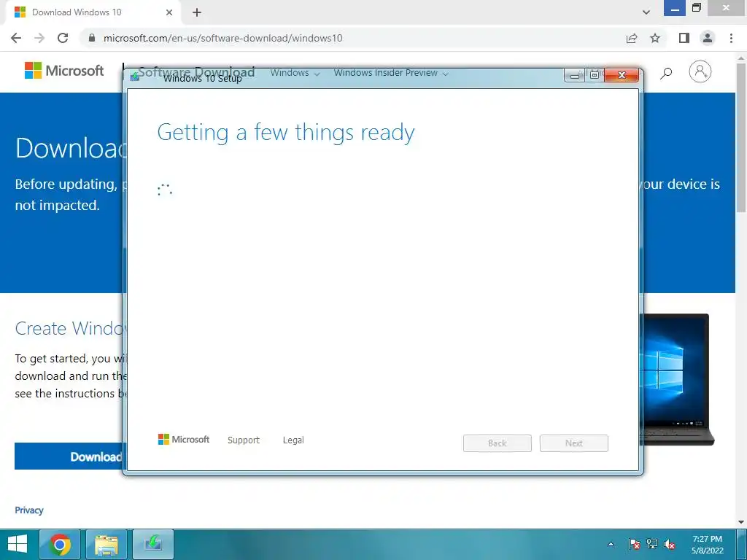The width and height of the screenshot is (747, 560).
Task: Close the Windows 10 Setup window
Action: coord(622,75)
